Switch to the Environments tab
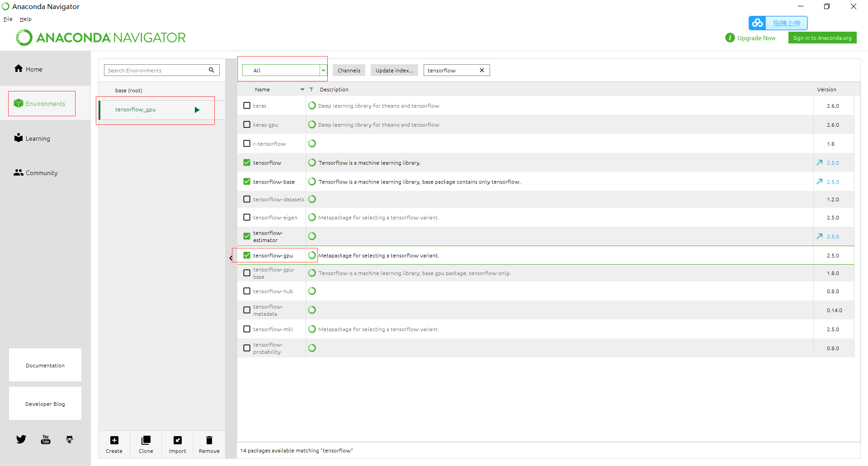 (45, 104)
